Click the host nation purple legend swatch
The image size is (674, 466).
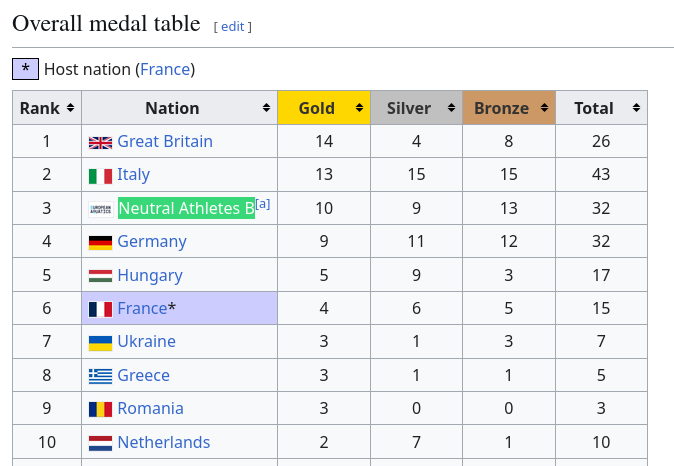point(25,69)
